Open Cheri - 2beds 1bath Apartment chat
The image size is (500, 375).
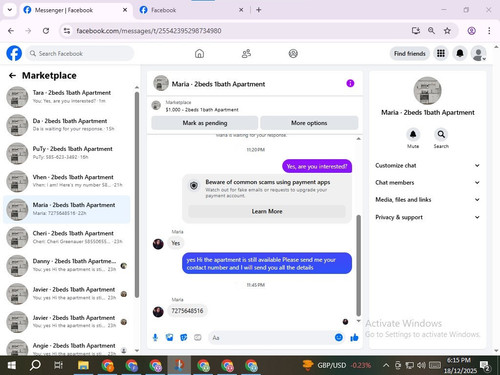[67, 237]
